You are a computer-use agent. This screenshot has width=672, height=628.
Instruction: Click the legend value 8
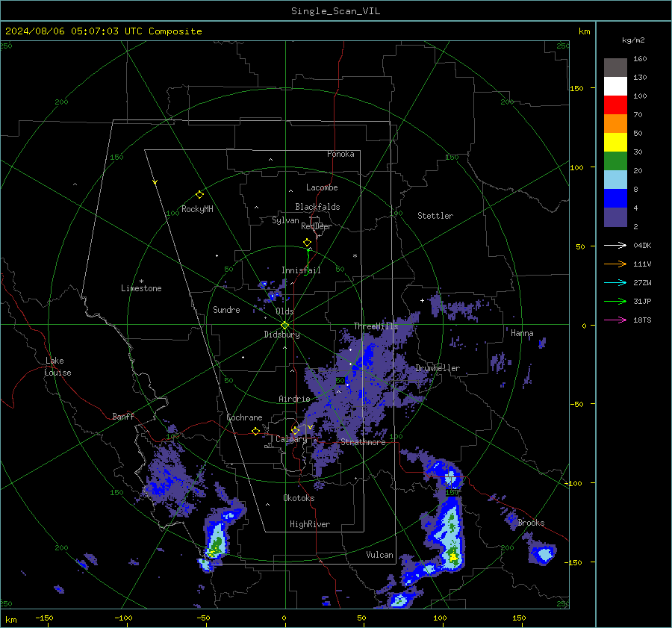pyautogui.click(x=635, y=189)
